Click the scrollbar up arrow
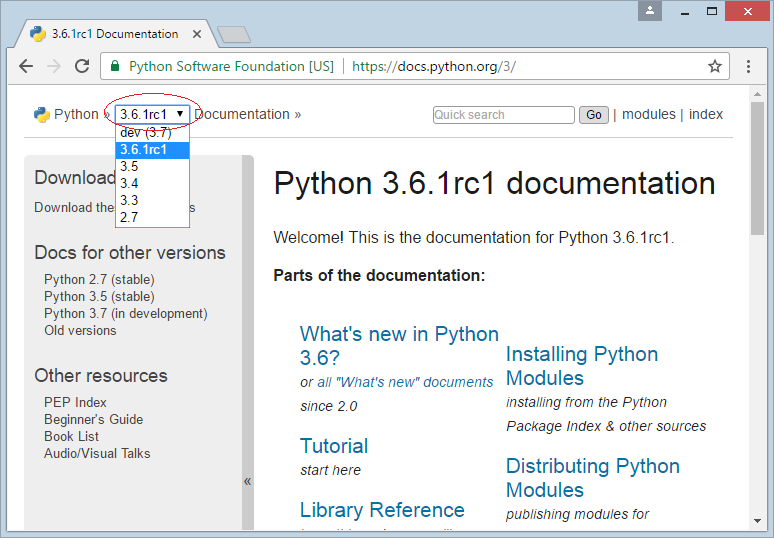 (757, 93)
